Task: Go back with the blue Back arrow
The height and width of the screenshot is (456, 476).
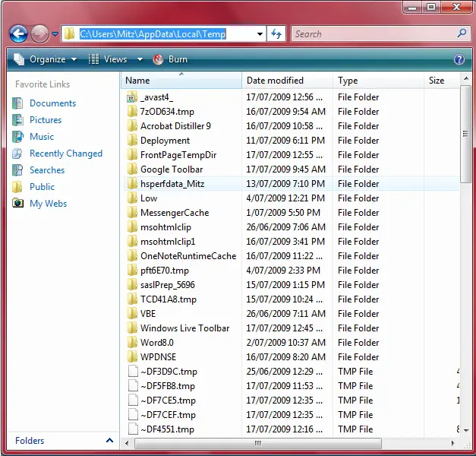Action: pos(19,33)
